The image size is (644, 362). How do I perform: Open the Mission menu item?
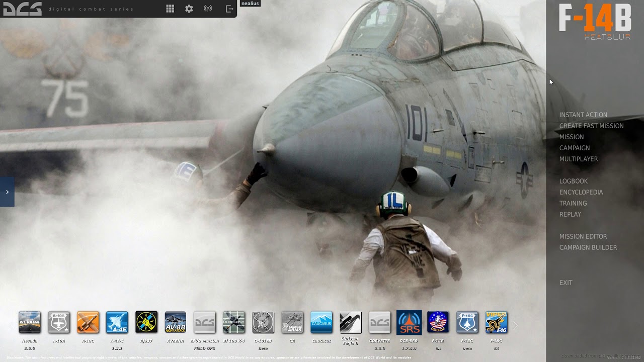coord(572,137)
